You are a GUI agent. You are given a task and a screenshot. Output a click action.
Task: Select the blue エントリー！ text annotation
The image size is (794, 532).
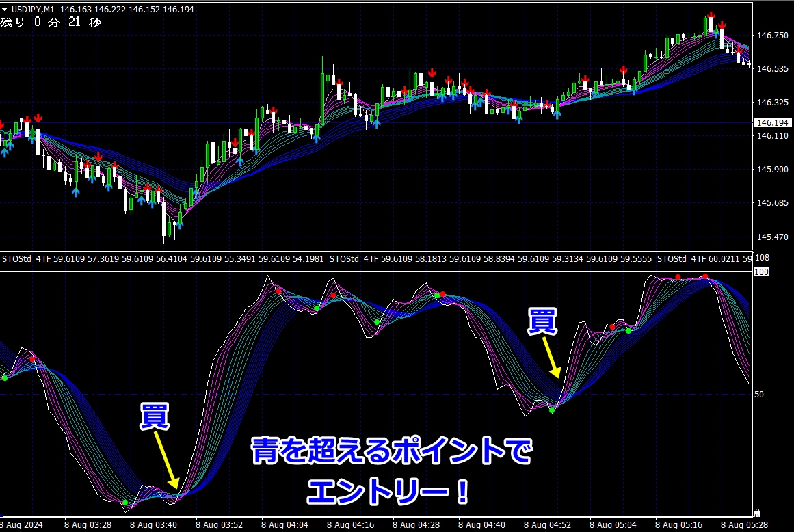coord(388,491)
